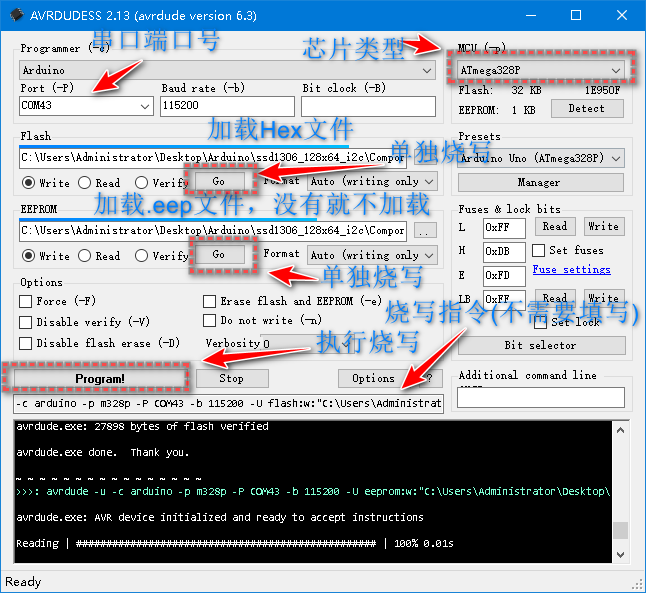Viewport: 646px width, 593px height.
Task: Check Erase flash and EEPROM (-e)
Action: [x=209, y=301]
